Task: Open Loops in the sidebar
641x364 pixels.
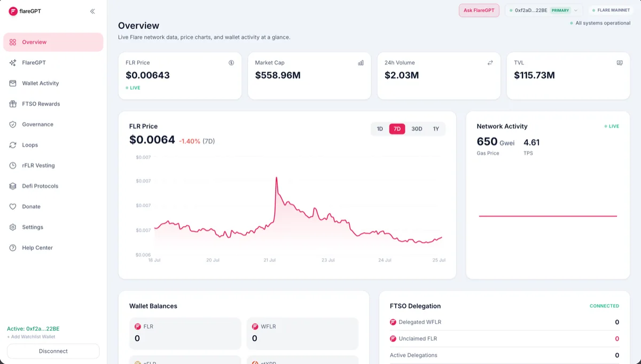Action: (53, 145)
